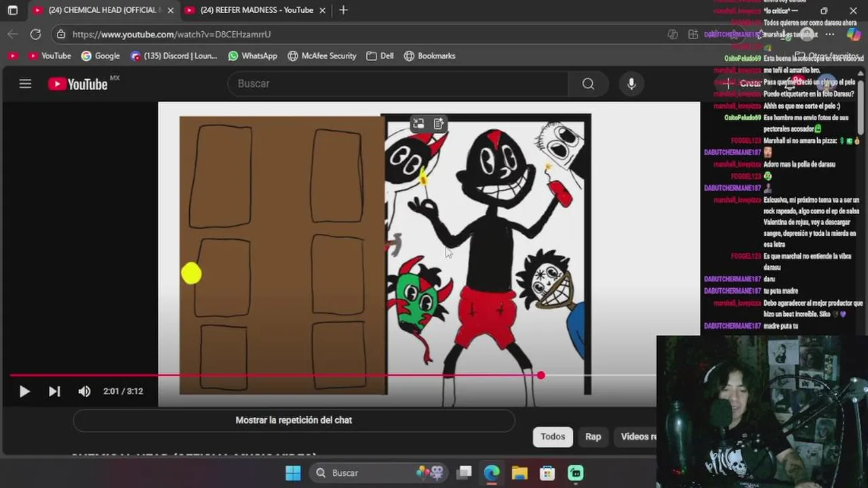Image resolution: width=868 pixels, height=488 pixels.
Task: Play the paused video
Action: coord(24,391)
